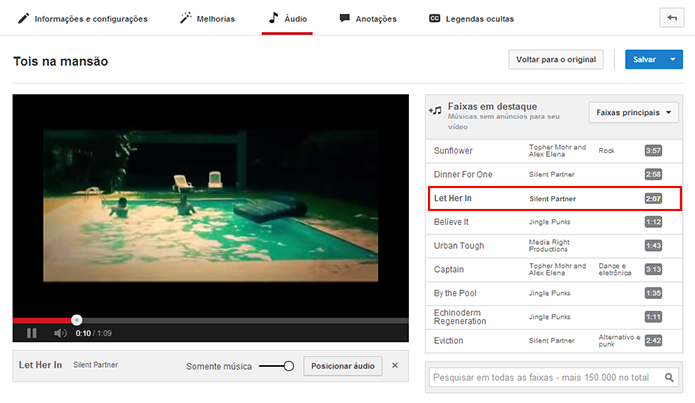
Task: Remove the Let Her In track with X
Action: [395, 365]
